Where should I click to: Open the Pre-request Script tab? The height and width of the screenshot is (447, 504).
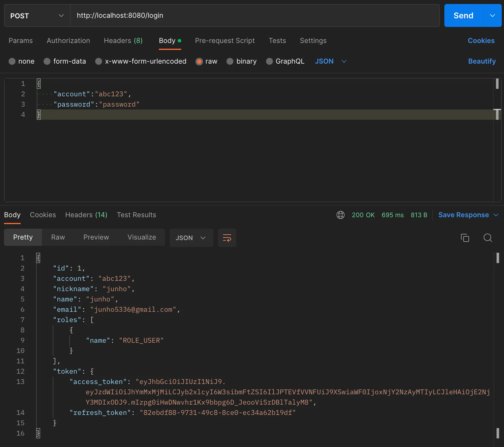225,41
